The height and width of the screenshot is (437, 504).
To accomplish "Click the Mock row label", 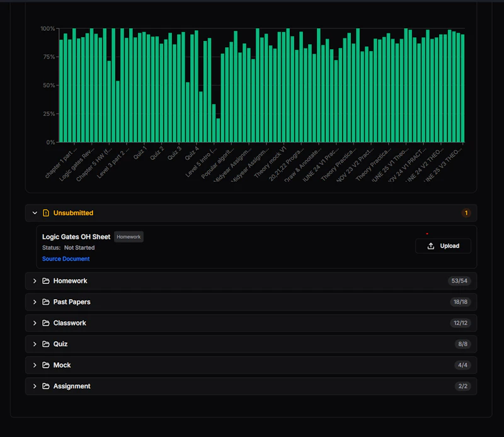I will click(62, 365).
